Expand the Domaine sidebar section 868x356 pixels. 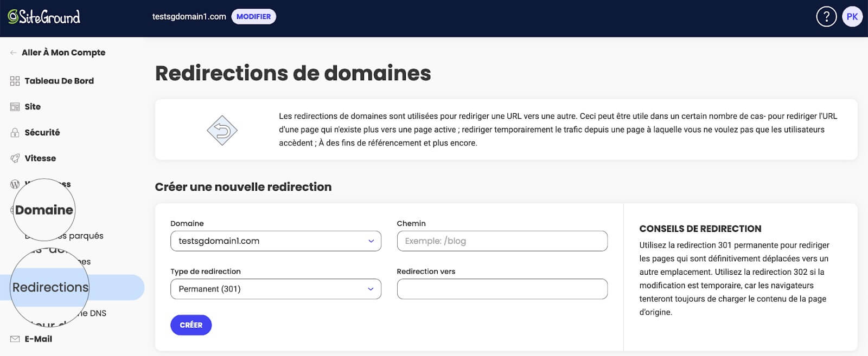(x=44, y=210)
